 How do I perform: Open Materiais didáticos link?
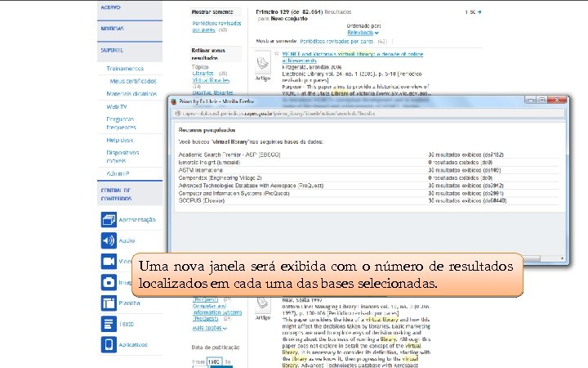pyautogui.click(x=131, y=94)
